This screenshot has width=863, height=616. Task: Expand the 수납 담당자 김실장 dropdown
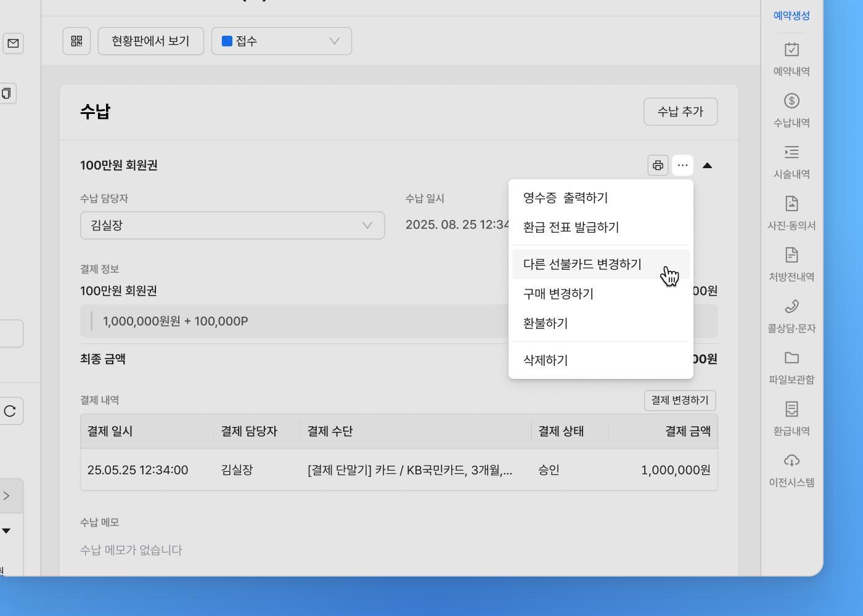(232, 225)
